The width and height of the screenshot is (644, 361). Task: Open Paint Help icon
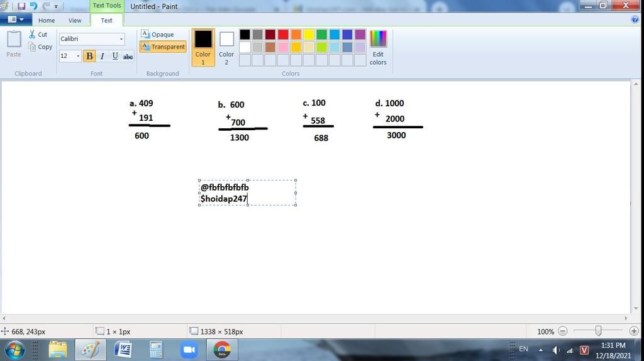coord(635,19)
